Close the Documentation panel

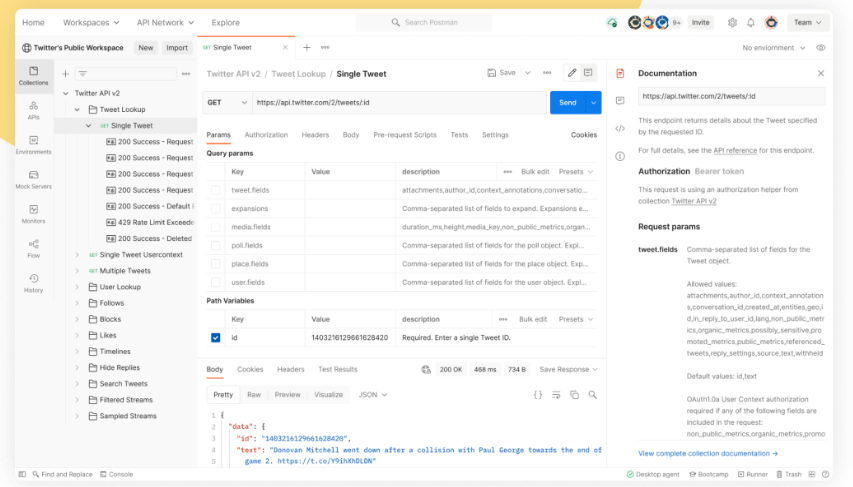coord(821,73)
